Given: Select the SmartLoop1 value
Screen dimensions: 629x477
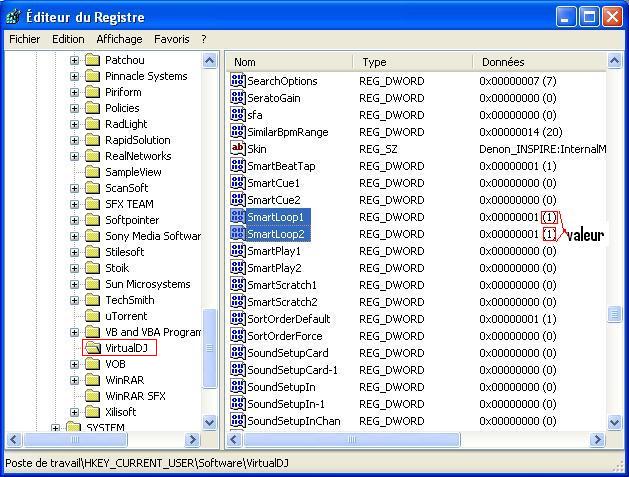Looking at the screenshot, I should coord(275,217).
